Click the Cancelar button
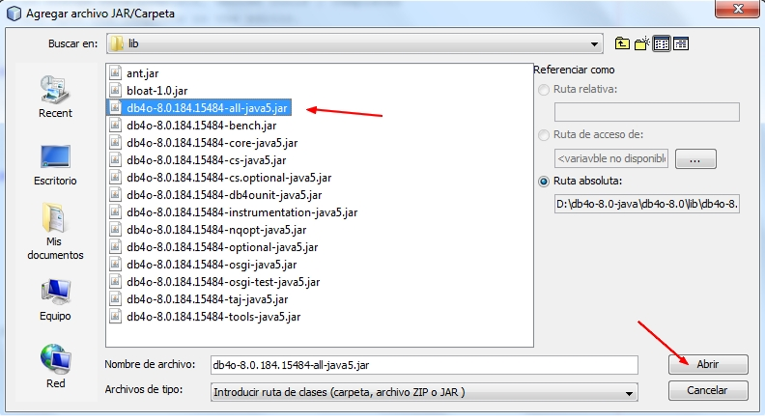Image resolution: width=765 pixels, height=416 pixels. (708, 391)
